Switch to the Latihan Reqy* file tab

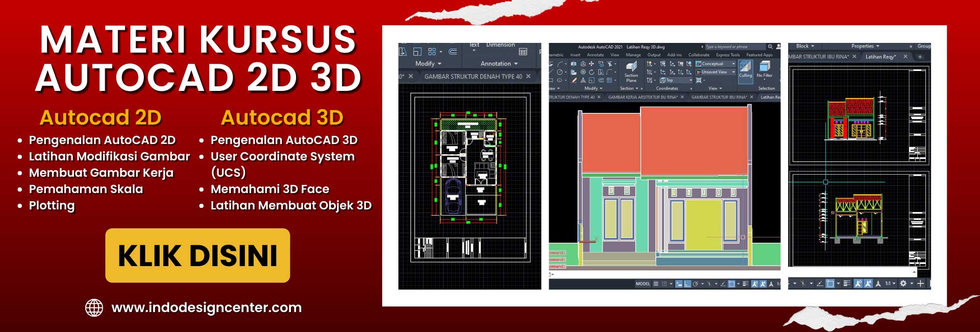pos(880,57)
